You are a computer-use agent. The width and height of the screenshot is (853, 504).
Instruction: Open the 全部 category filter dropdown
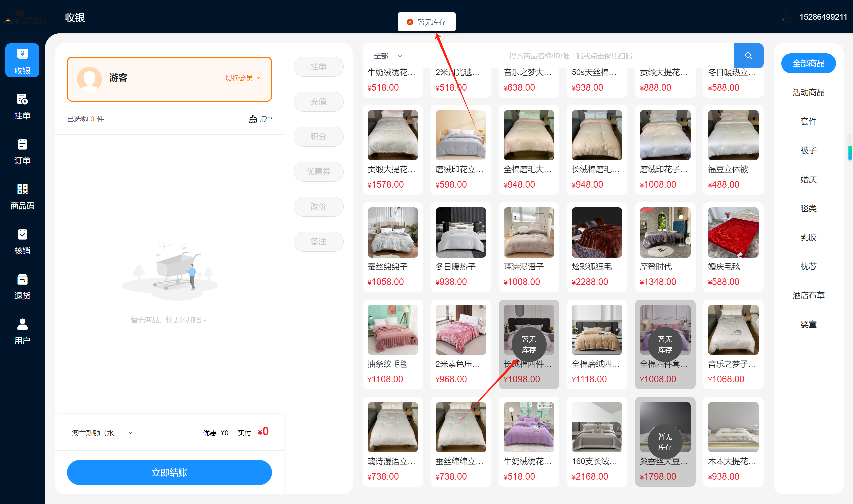388,56
